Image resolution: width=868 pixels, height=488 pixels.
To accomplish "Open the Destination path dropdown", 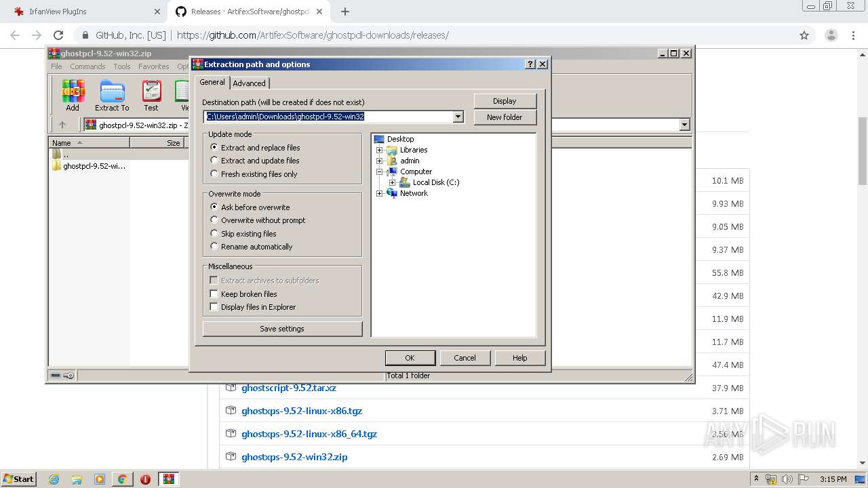I will pos(458,117).
